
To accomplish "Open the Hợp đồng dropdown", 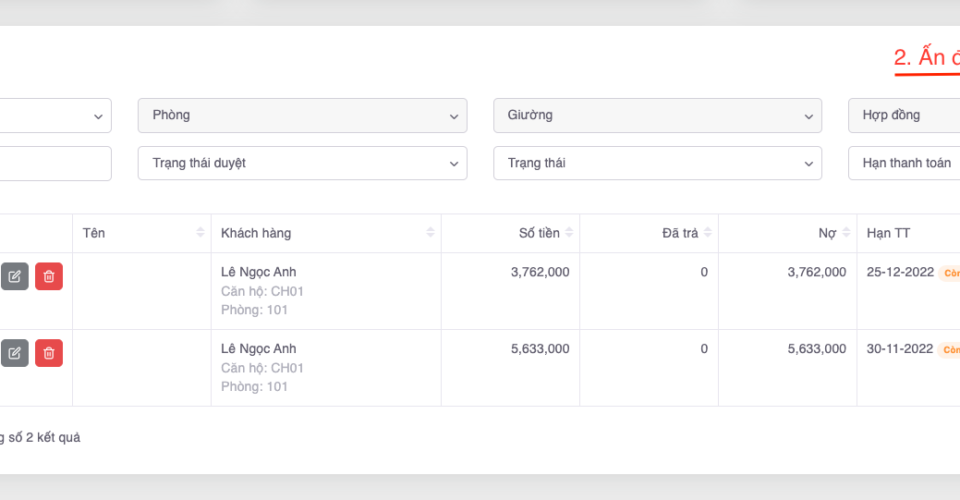I will [x=904, y=115].
